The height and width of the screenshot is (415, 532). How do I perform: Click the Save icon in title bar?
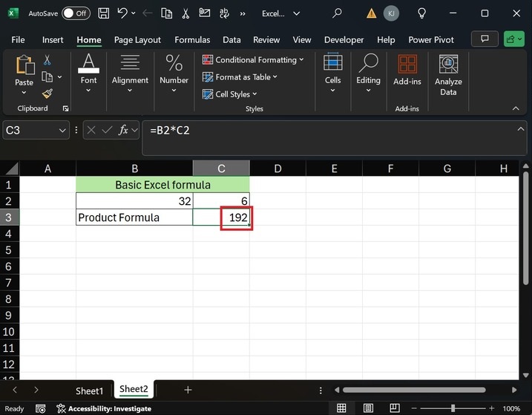pyautogui.click(x=103, y=13)
